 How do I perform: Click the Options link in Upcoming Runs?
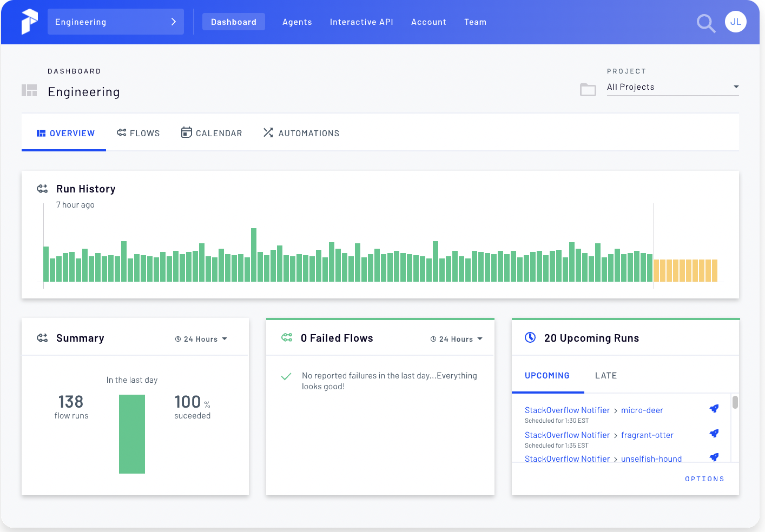tap(704, 479)
